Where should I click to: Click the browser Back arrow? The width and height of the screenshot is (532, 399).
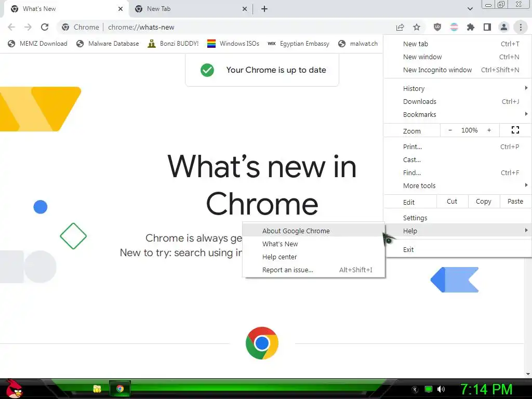(11, 27)
